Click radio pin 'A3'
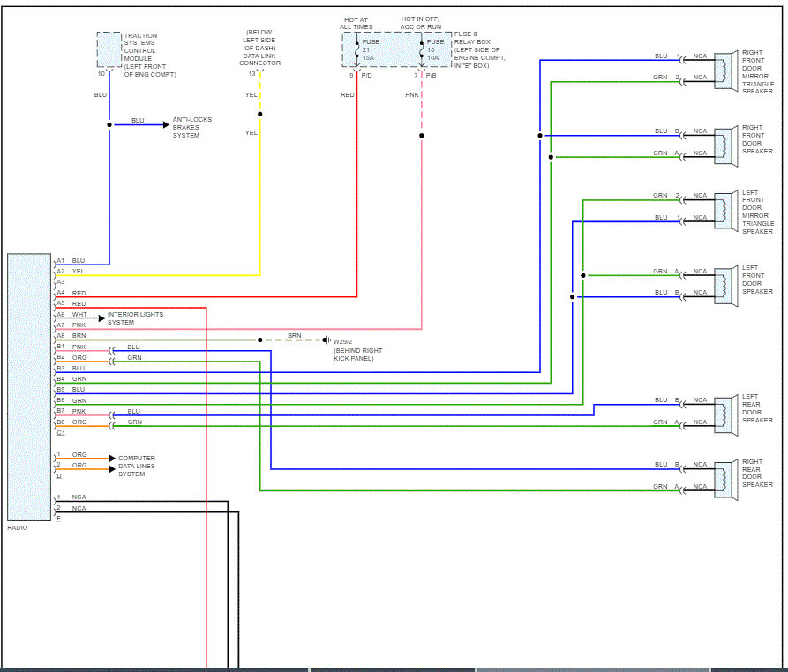This screenshot has width=788, height=672. point(61,281)
